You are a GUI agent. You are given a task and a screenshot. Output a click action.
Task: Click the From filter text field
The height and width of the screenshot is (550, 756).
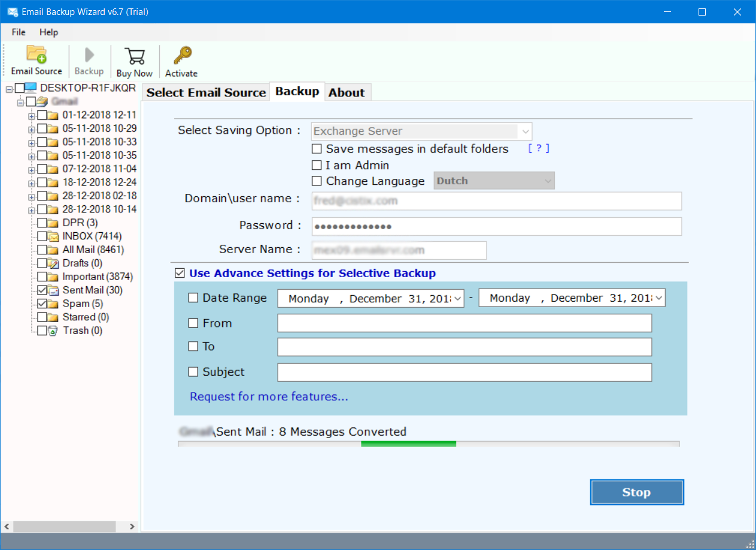(x=464, y=323)
